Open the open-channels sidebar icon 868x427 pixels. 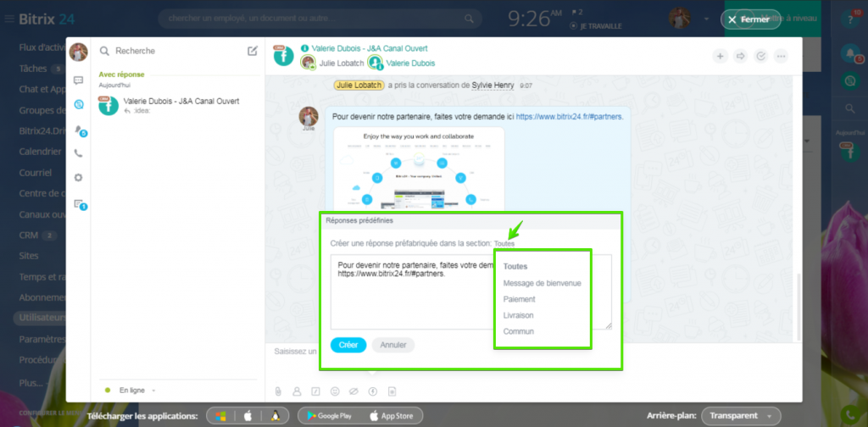click(78, 104)
